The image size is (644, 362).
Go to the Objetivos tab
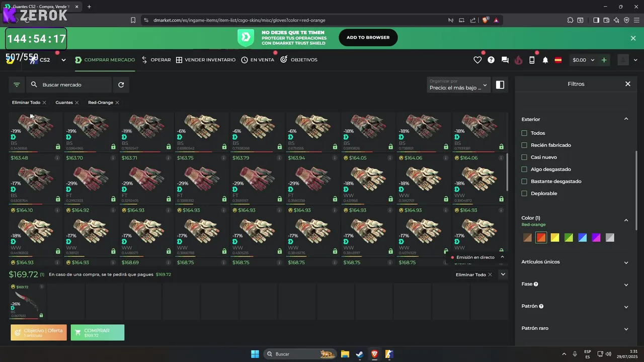pos(299,60)
